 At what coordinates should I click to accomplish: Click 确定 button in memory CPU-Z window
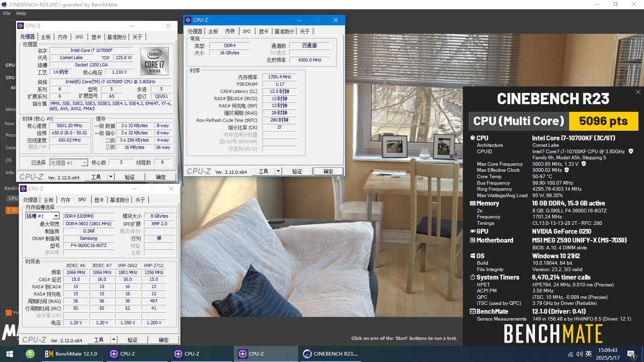click(328, 171)
